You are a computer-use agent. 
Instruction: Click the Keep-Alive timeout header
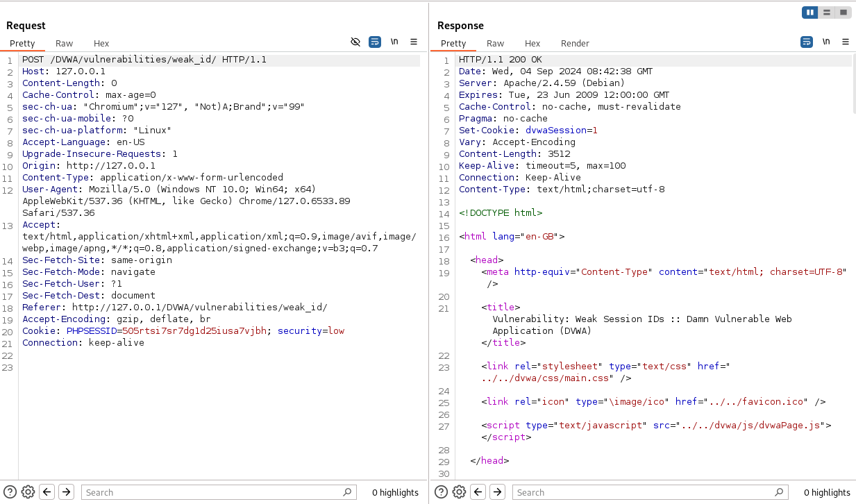coord(542,167)
